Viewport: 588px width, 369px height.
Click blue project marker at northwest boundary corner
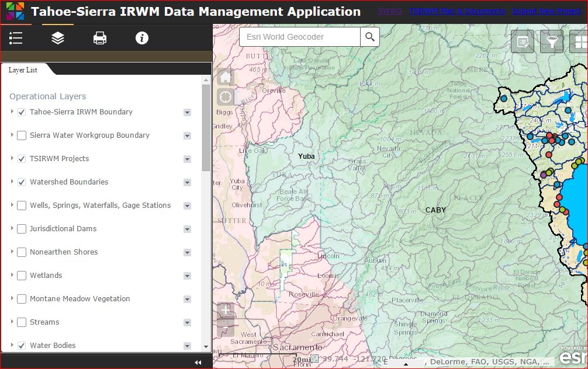(504, 99)
